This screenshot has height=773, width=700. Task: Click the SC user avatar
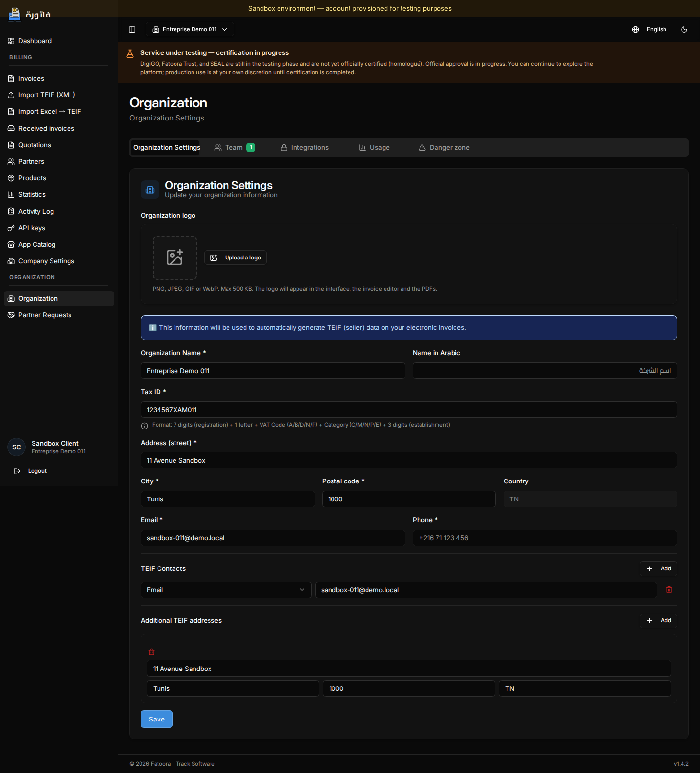click(17, 447)
